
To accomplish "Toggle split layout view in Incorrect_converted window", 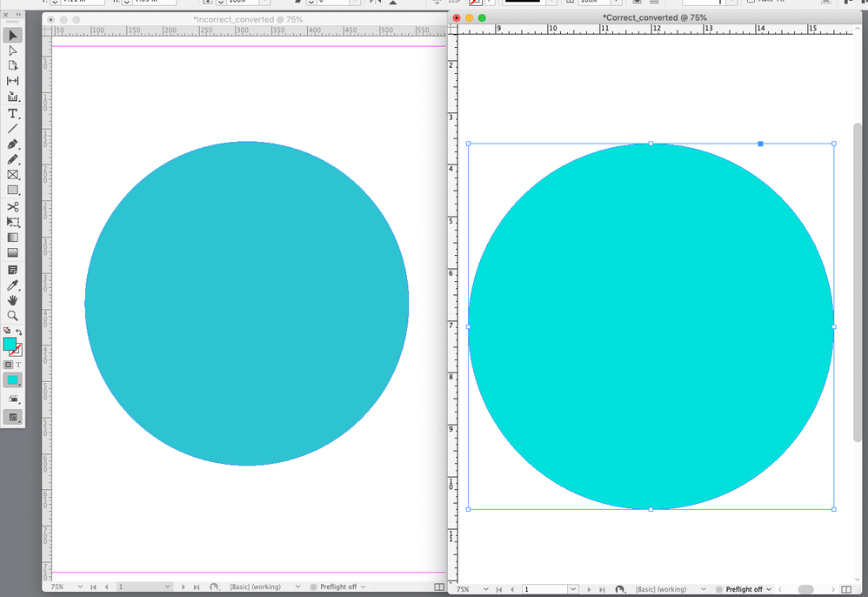I will [439, 587].
